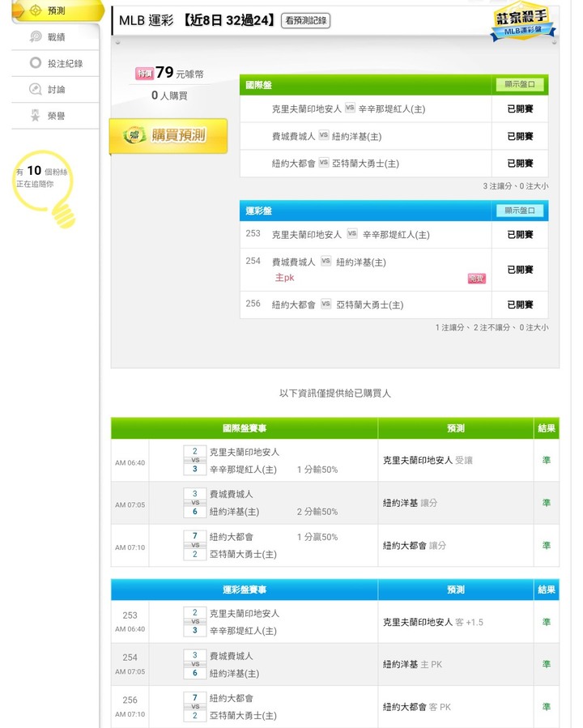Open the 討論 sidebar tab
583x728 pixels.
point(56,90)
